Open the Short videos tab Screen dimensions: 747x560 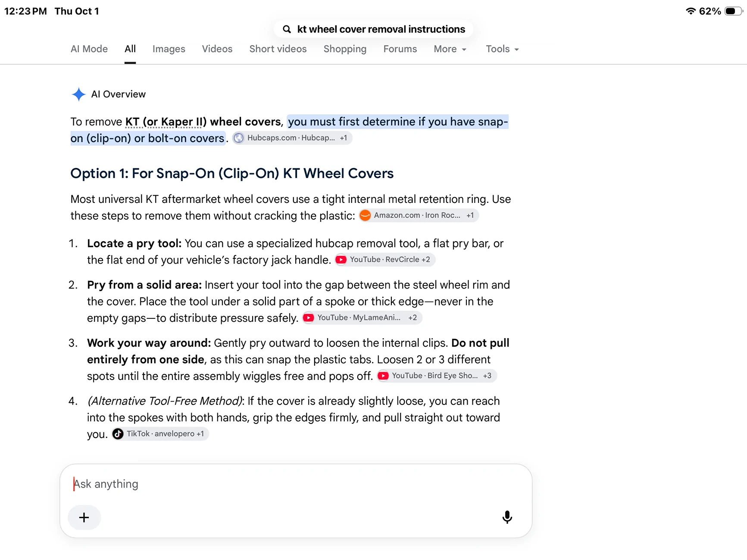tap(278, 49)
